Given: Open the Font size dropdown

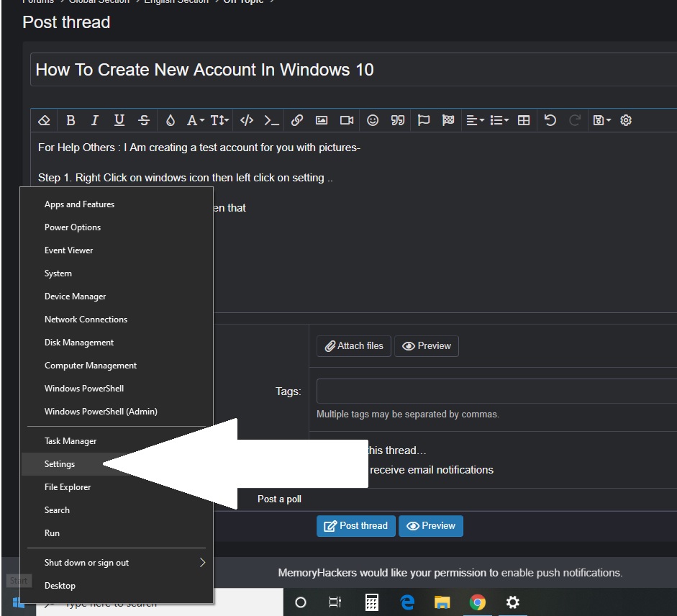Looking at the screenshot, I should (219, 120).
